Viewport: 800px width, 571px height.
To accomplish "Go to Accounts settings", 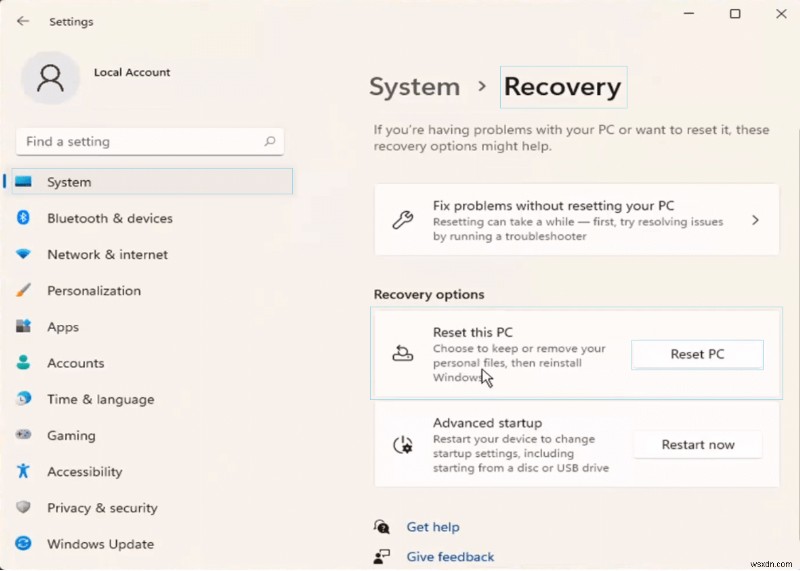I will (x=152, y=363).
